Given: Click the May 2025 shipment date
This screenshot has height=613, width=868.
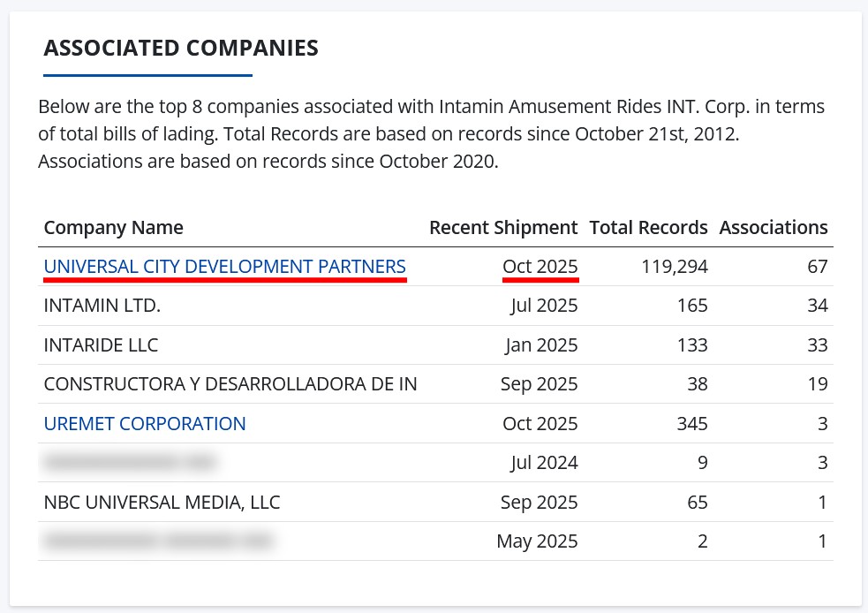Looking at the screenshot, I should click(x=537, y=541).
